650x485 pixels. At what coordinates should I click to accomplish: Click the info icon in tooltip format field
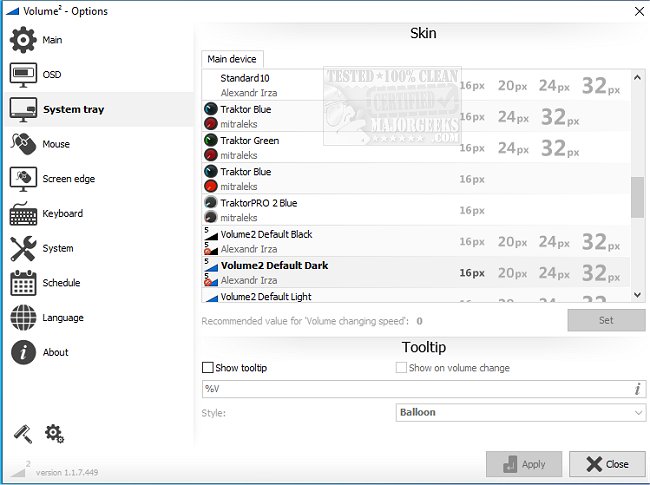(637, 389)
